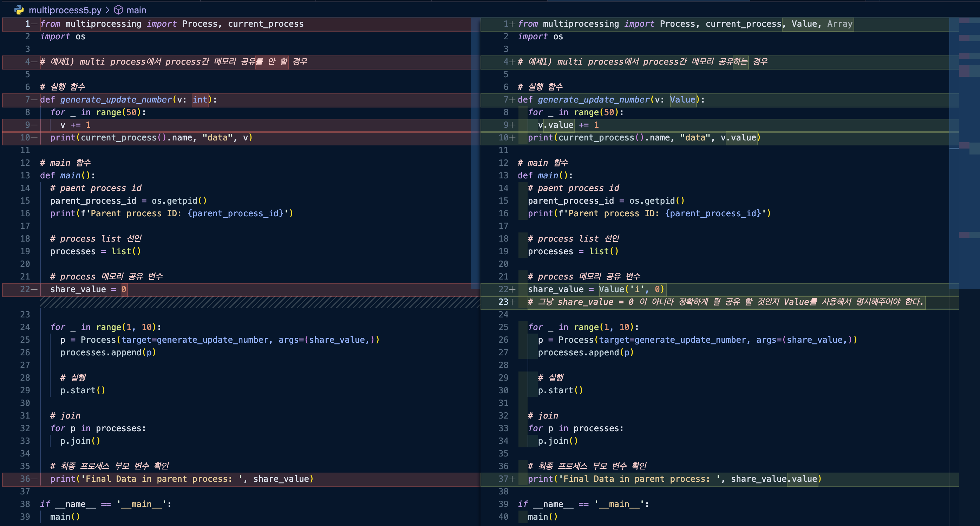Click the Python file icon in breadcrumb

[19, 10]
